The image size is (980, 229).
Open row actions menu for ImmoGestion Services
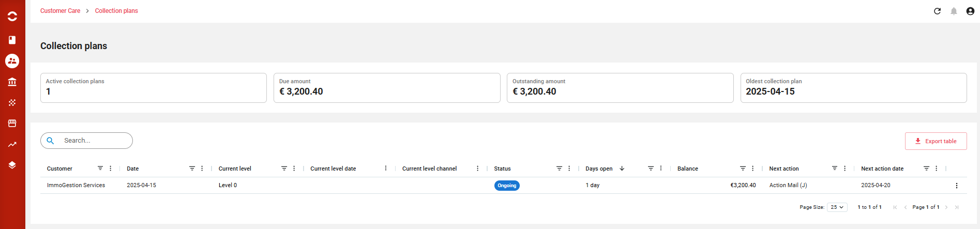(x=956, y=186)
